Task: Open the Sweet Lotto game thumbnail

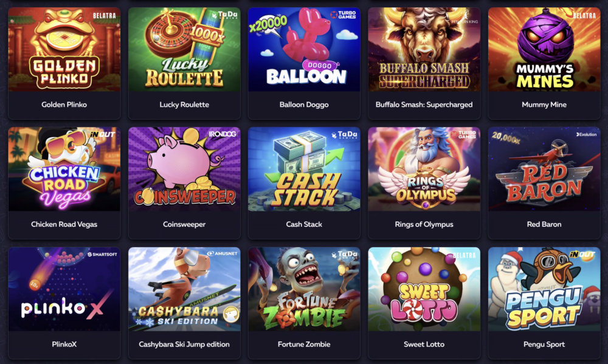Action: 424,289
